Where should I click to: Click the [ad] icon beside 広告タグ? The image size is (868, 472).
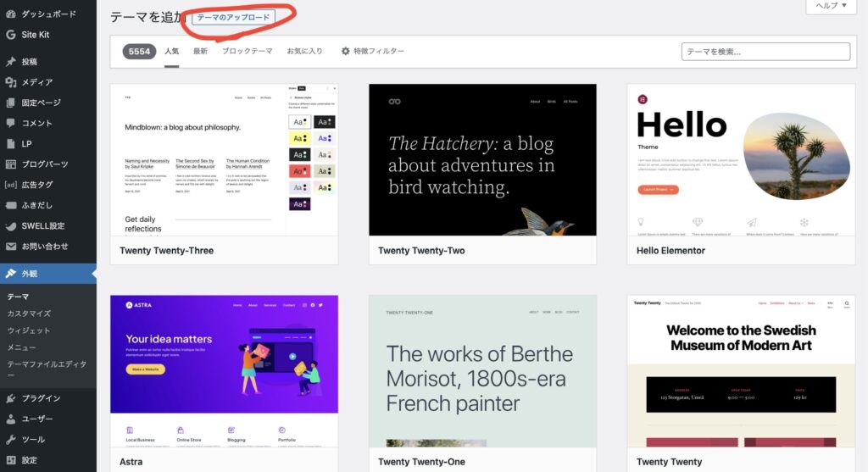[10, 185]
